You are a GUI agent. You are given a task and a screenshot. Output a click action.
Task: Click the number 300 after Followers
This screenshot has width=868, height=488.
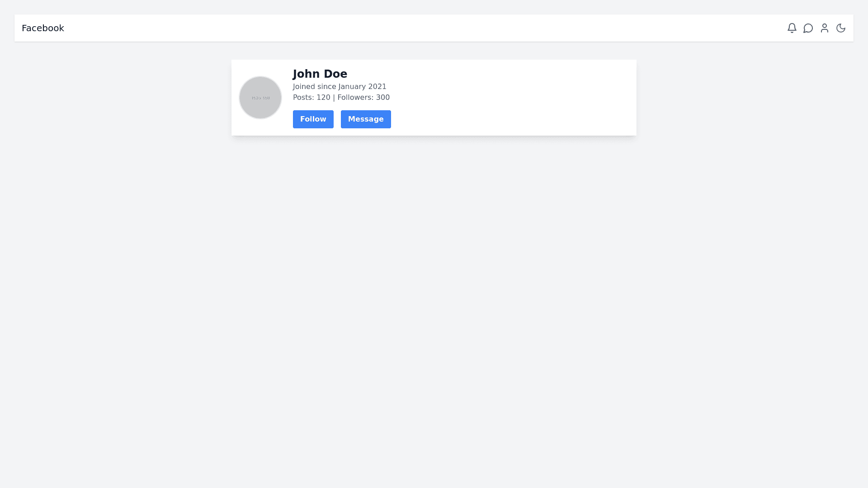click(383, 98)
